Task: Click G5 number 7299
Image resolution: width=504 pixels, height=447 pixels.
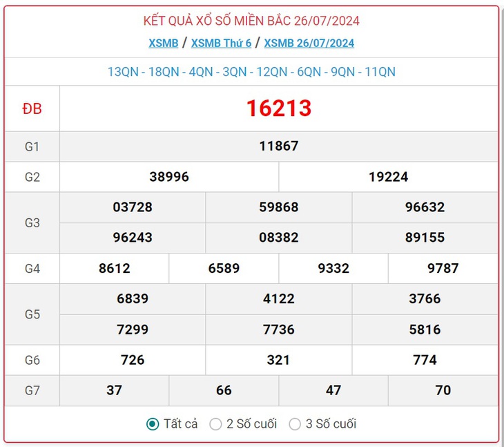Action: (x=133, y=330)
